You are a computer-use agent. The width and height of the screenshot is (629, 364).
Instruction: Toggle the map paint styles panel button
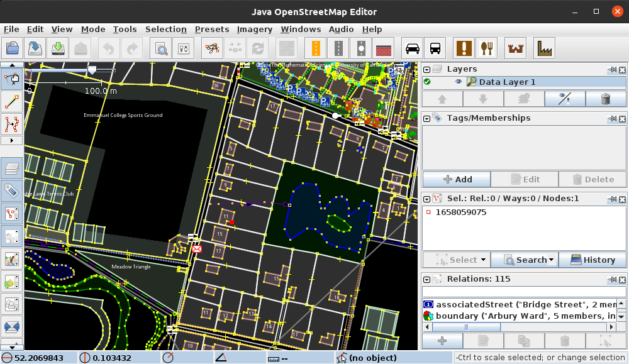[12, 259]
